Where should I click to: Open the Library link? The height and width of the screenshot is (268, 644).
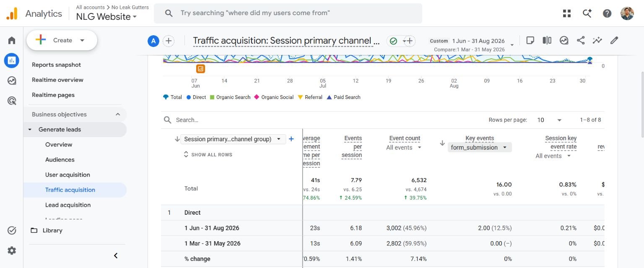[x=52, y=230]
